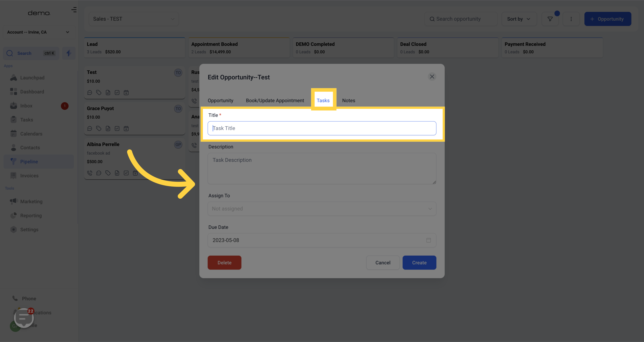
Task: Switch to the Notes tab
Action: point(348,100)
